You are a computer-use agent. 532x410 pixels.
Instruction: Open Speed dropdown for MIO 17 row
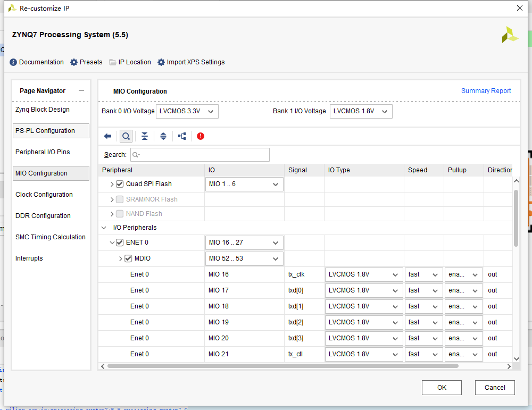(424, 291)
